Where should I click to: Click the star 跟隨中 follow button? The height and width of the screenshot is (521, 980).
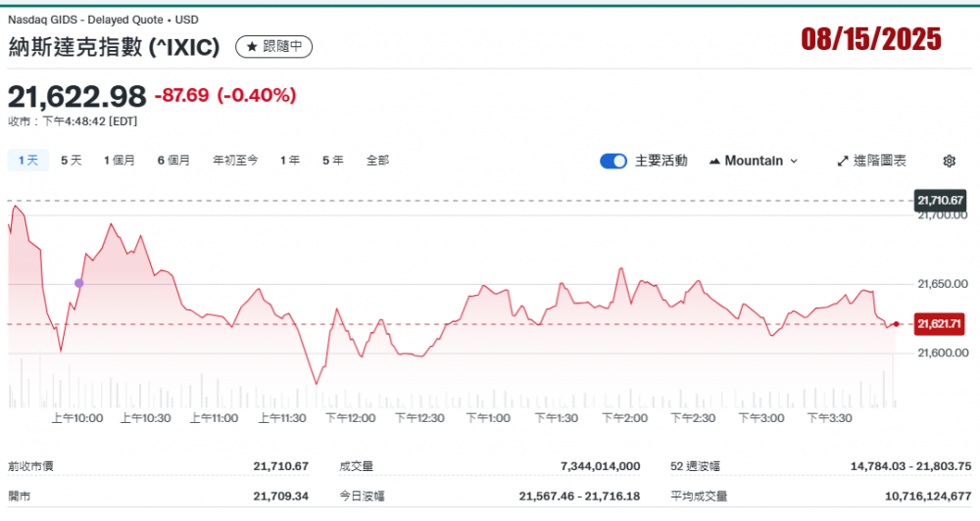[273, 46]
